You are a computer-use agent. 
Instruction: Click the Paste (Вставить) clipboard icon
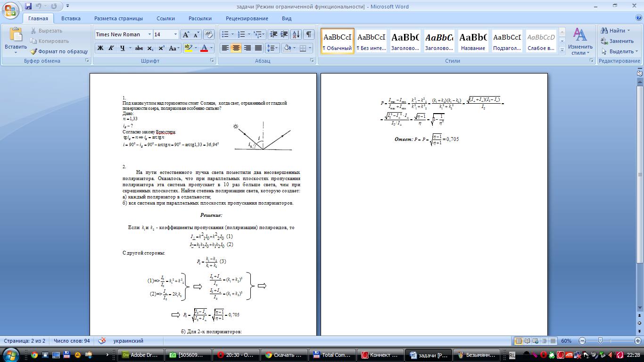(x=16, y=35)
